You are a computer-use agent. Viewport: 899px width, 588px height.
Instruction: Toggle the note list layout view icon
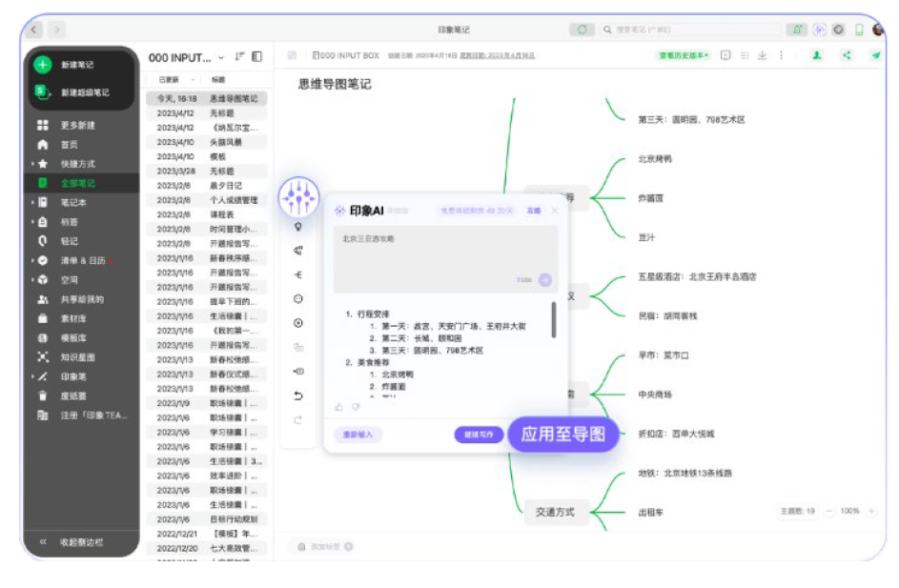click(x=257, y=57)
